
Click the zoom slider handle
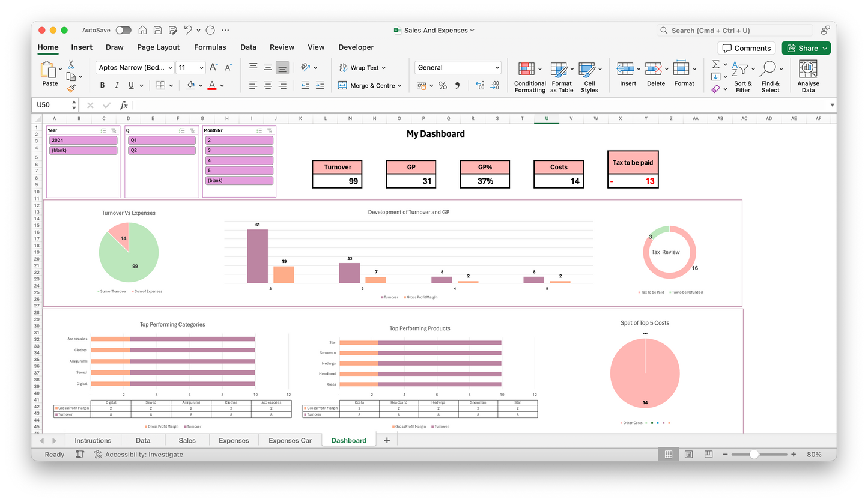click(x=754, y=455)
